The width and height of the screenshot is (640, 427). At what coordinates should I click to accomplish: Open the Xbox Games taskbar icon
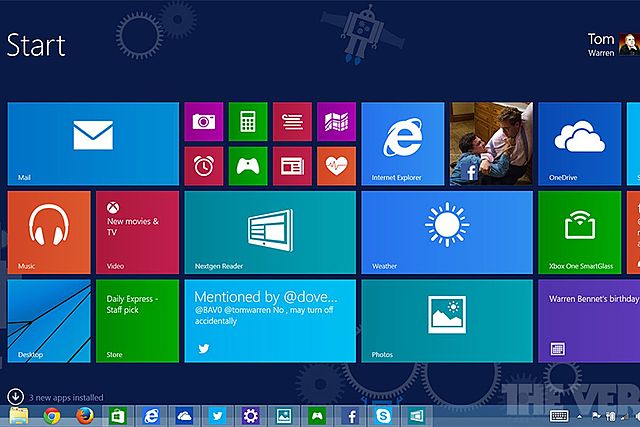[x=317, y=416]
